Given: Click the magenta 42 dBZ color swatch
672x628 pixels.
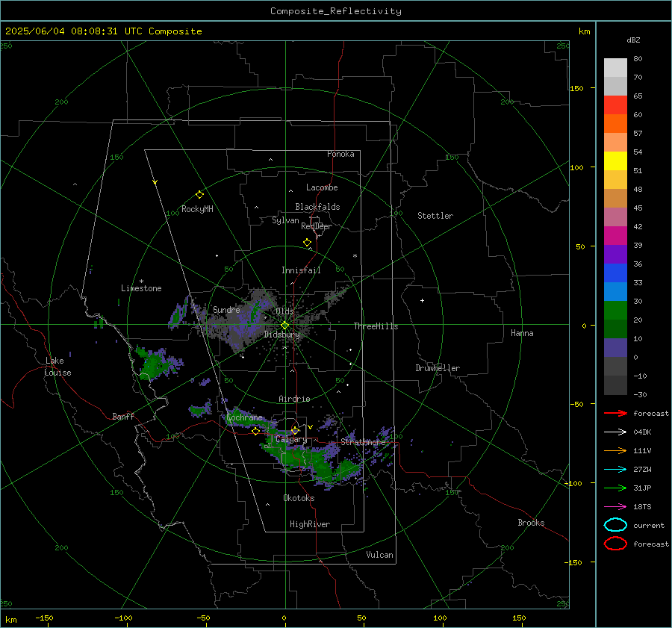Looking at the screenshot, I should (615, 236).
